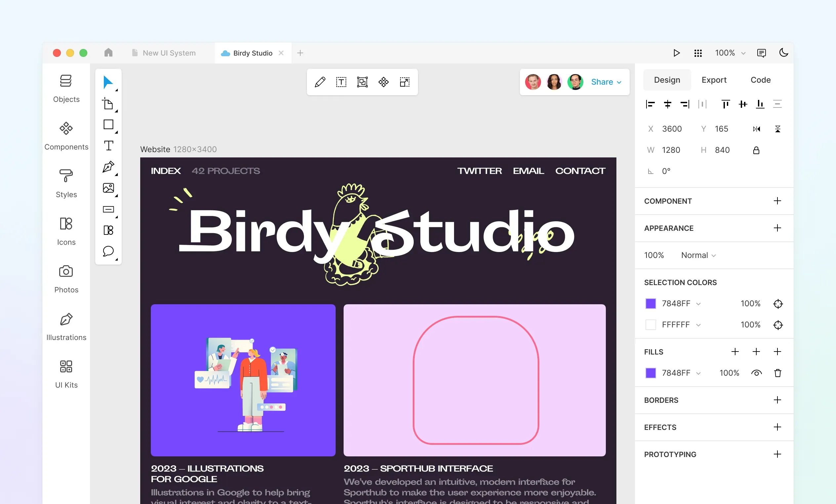The width and height of the screenshot is (836, 504).
Task: Go to the home screen icon
Action: pos(108,53)
